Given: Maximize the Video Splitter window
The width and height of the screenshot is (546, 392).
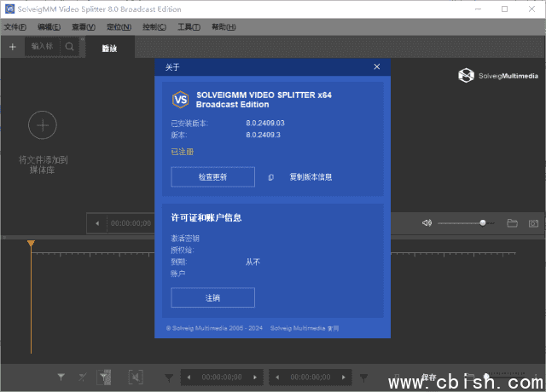Looking at the screenshot, I should pyautogui.click(x=504, y=9).
